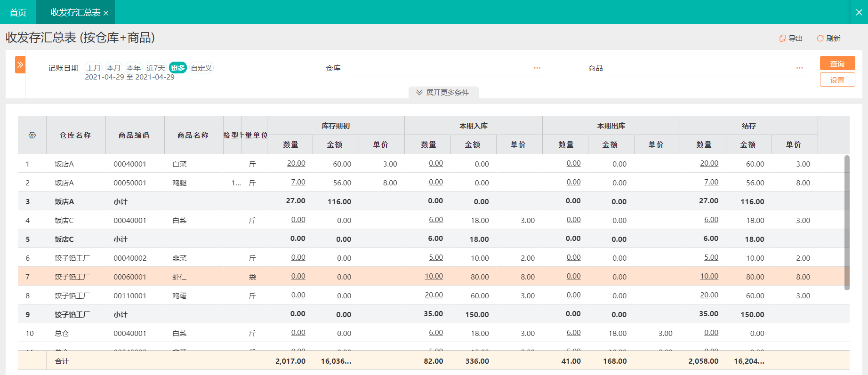
Task: Switch to the 首页 tab
Action: coord(18,12)
